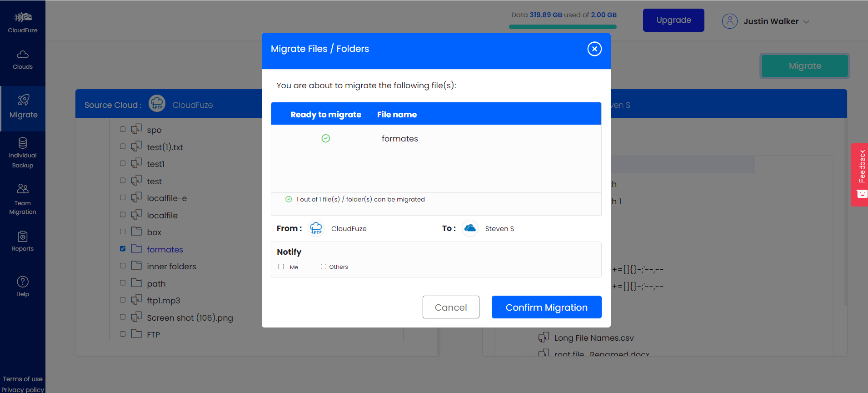Click the test1 file icon
This screenshot has width=868, height=393.
(x=136, y=163)
